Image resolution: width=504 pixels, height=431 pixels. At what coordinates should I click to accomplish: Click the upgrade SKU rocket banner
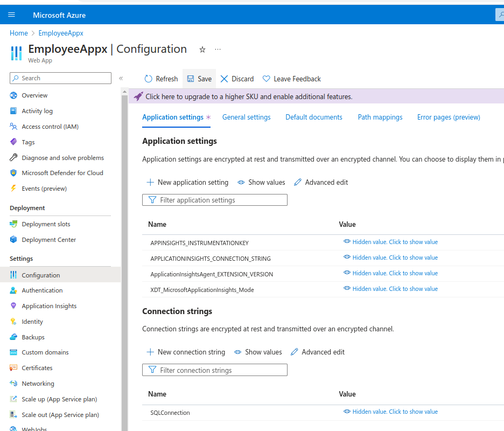click(316, 96)
